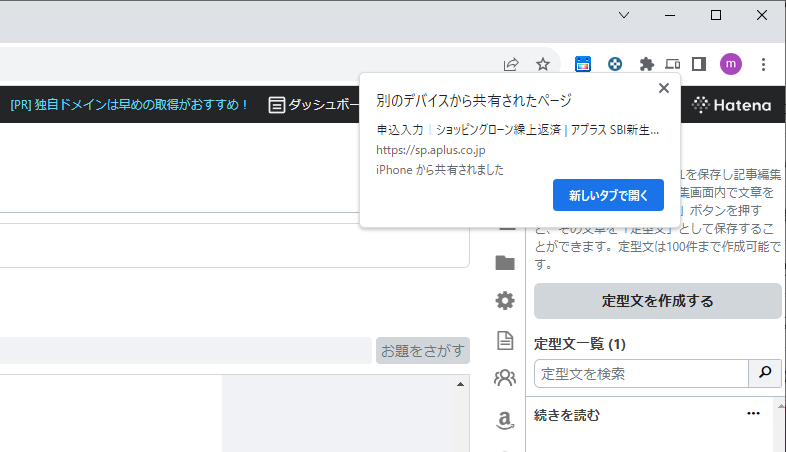Bookmark this page with the star icon

[543, 64]
